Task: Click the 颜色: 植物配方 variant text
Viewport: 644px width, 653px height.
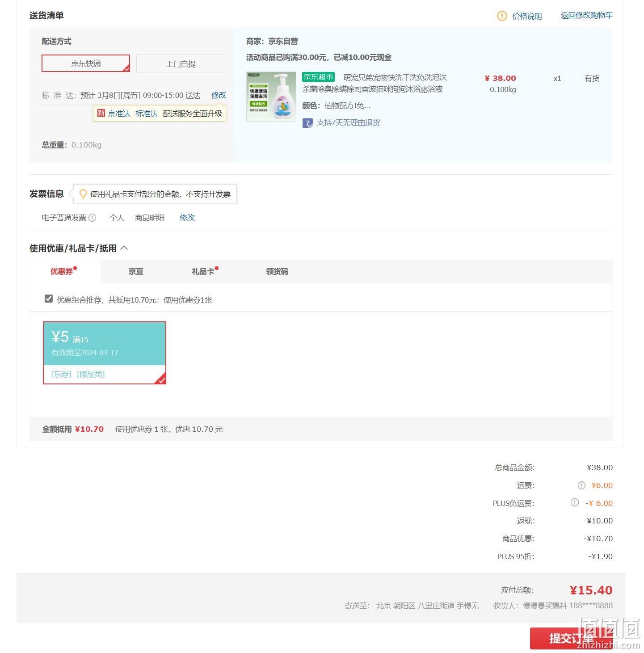Action: pyautogui.click(x=336, y=106)
